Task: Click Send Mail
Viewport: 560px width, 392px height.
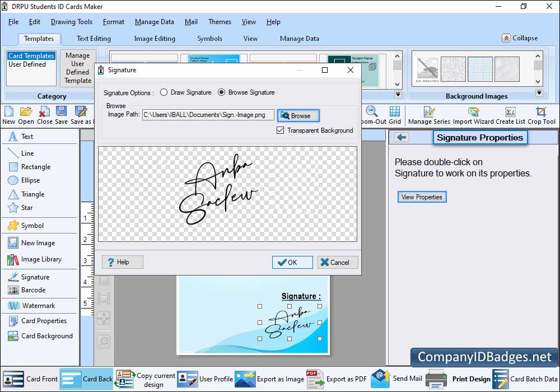Action: [x=396, y=379]
